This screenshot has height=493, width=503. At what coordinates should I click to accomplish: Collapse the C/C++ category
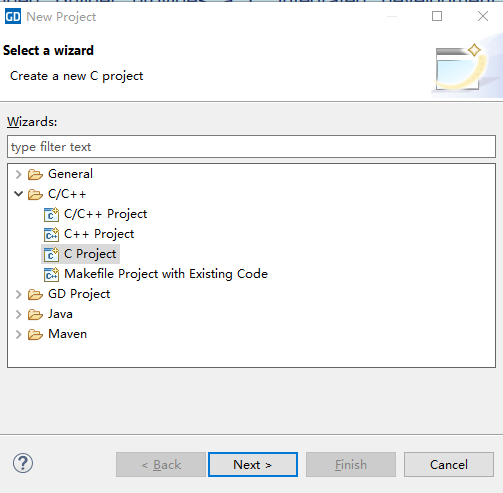pos(19,194)
